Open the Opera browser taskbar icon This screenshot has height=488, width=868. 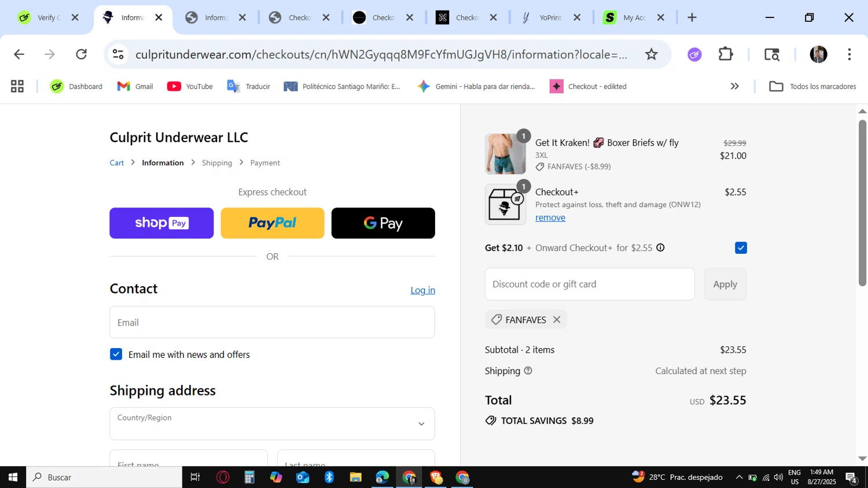[223, 477]
